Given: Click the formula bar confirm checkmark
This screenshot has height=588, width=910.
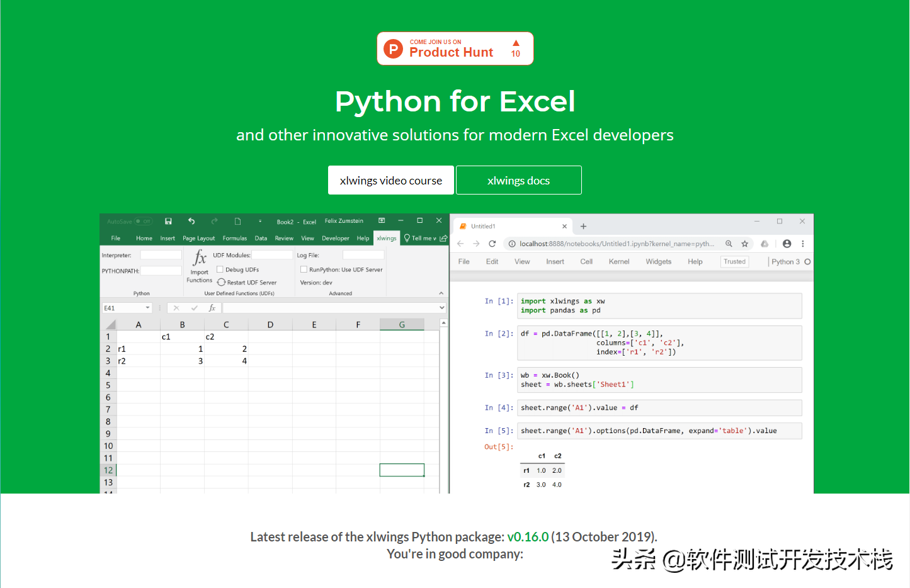Looking at the screenshot, I should coord(194,308).
